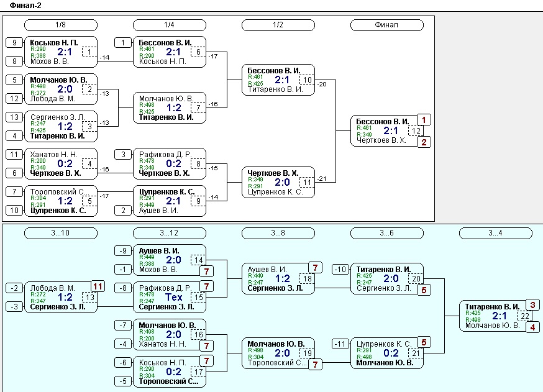543x392 pixels.
Task: Click Черткоев В. Х. name in 1/2 match
Action: pos(273,173)
